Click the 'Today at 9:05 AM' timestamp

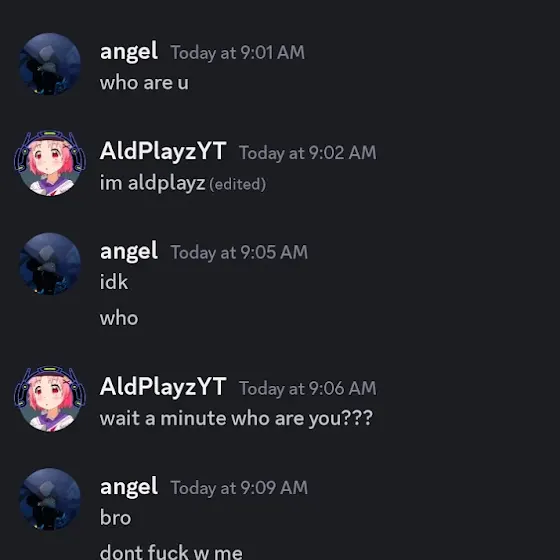pyautogui.click(x=239, y=252)
